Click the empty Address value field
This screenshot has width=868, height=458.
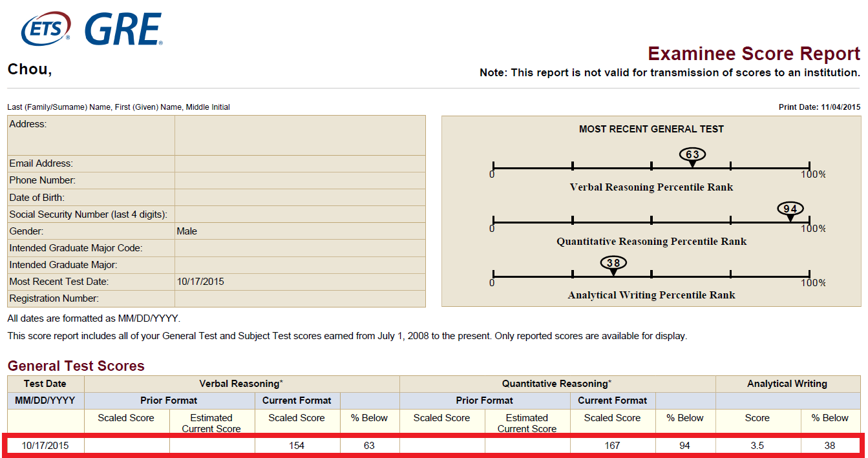(300, 135)
